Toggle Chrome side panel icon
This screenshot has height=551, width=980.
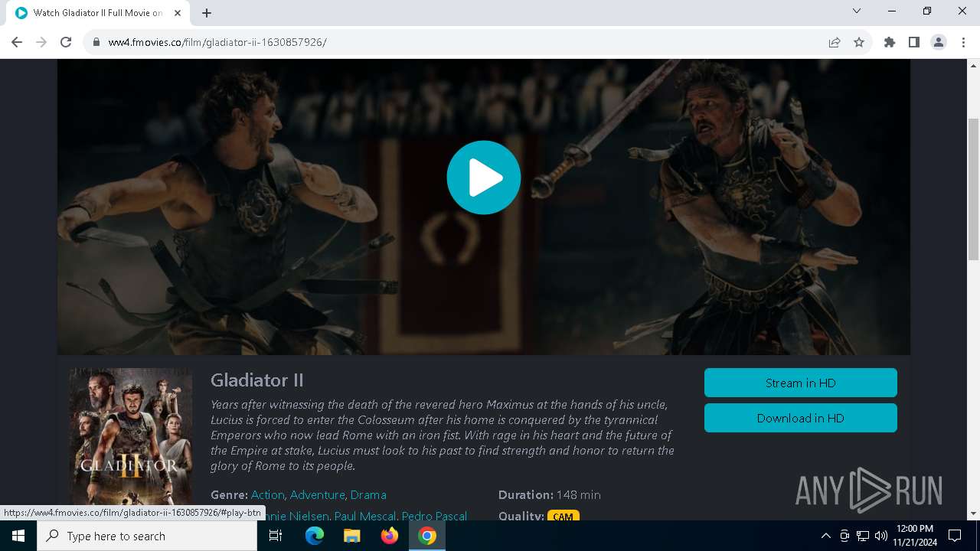[x=914, y=42]
